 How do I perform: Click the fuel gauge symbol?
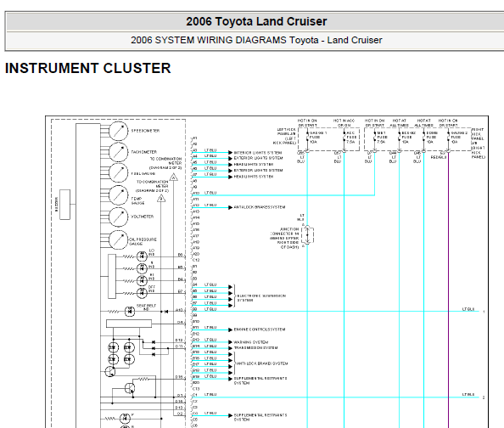point(118,172)
